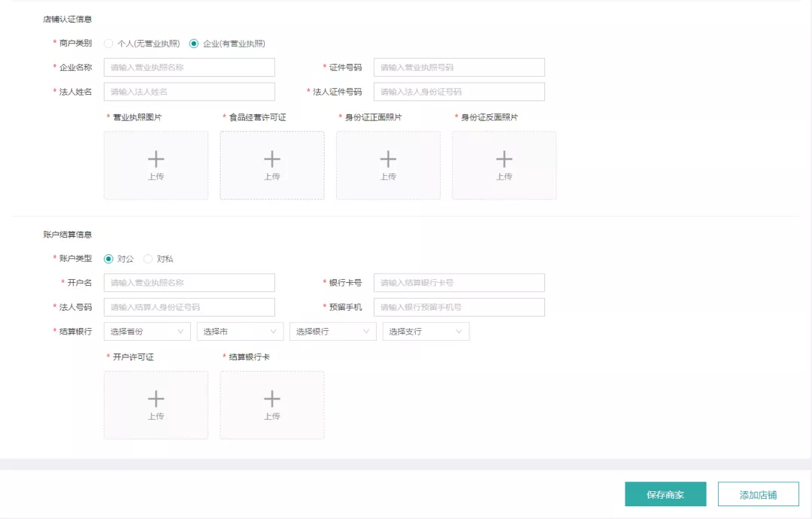Upload the 结算银行卡 image
The image size is (812, 519).
pos(272,405)
